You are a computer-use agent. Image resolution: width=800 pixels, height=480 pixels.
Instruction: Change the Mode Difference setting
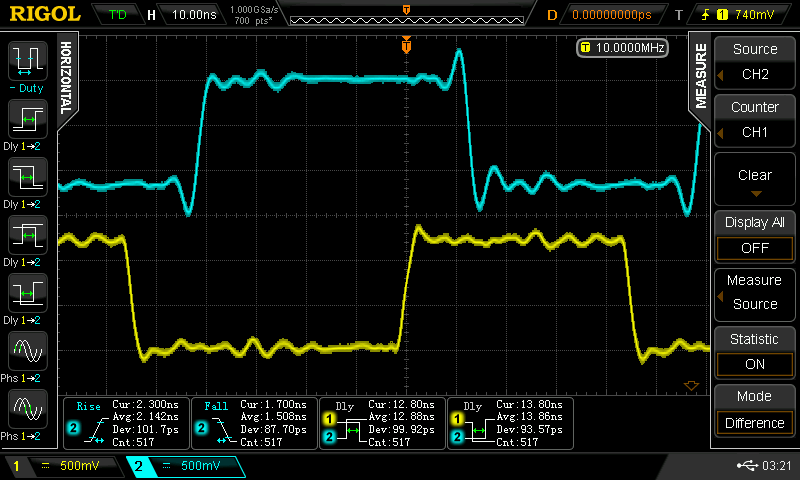pyautogui.click(x=755, y=410)
